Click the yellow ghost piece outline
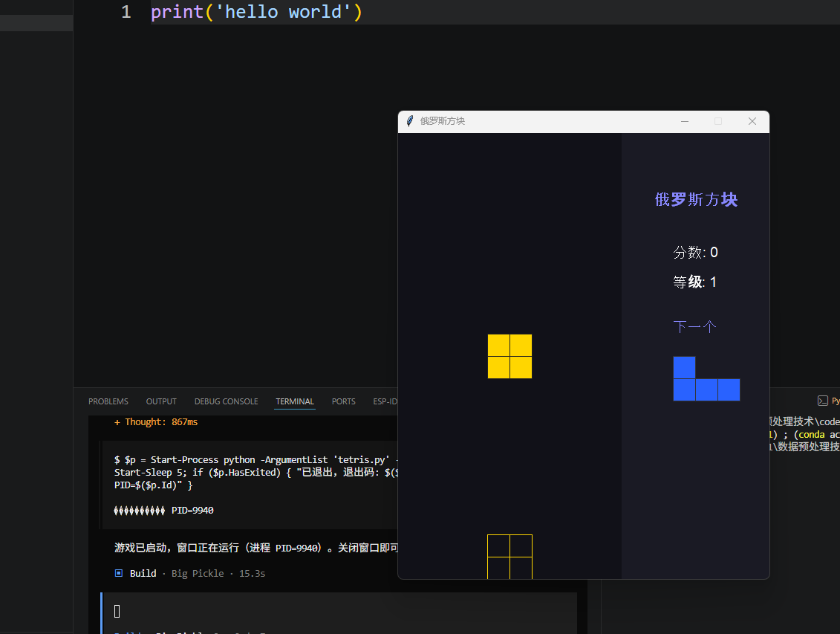The height and width of the screenshot is (634, 840). click(x=509, y=556)
